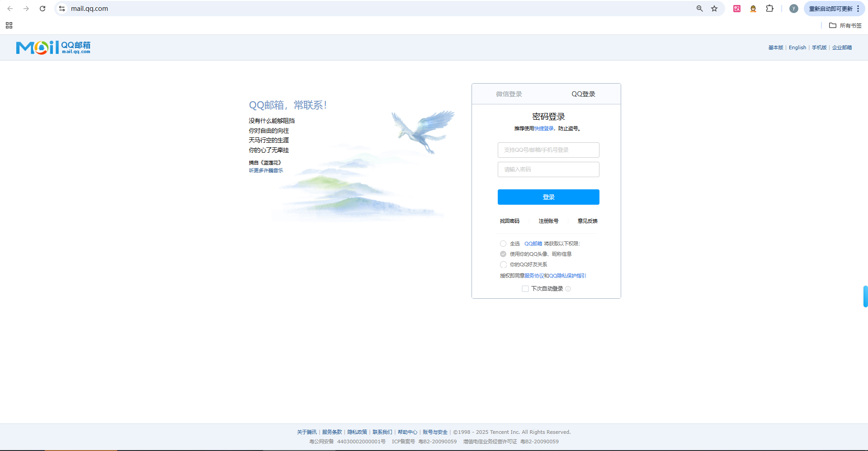Click the blue 登录 button
The image size is (868, 451).
coord(548,197)
